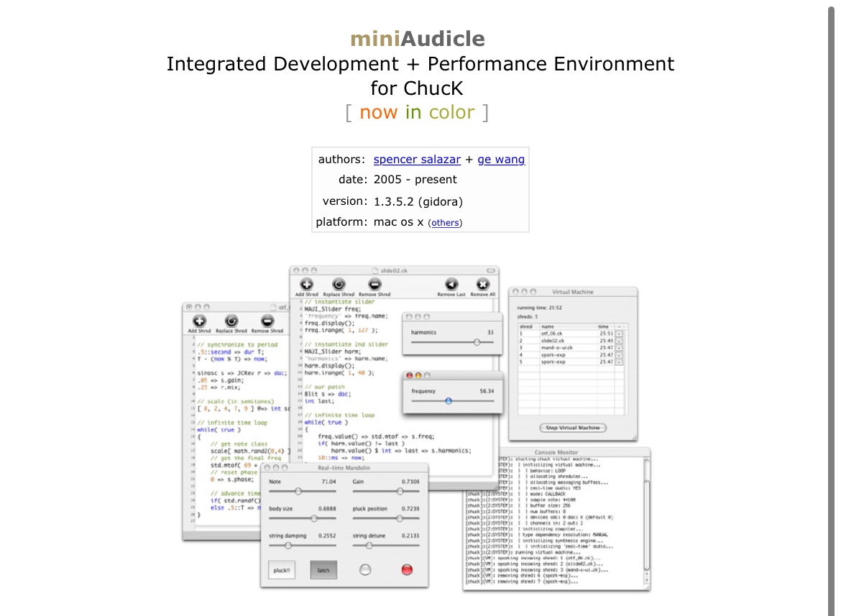Screen dimensions: 841x616
Task: Remove shred otf_06.ck with its minus button
Action: pos(619,334)
